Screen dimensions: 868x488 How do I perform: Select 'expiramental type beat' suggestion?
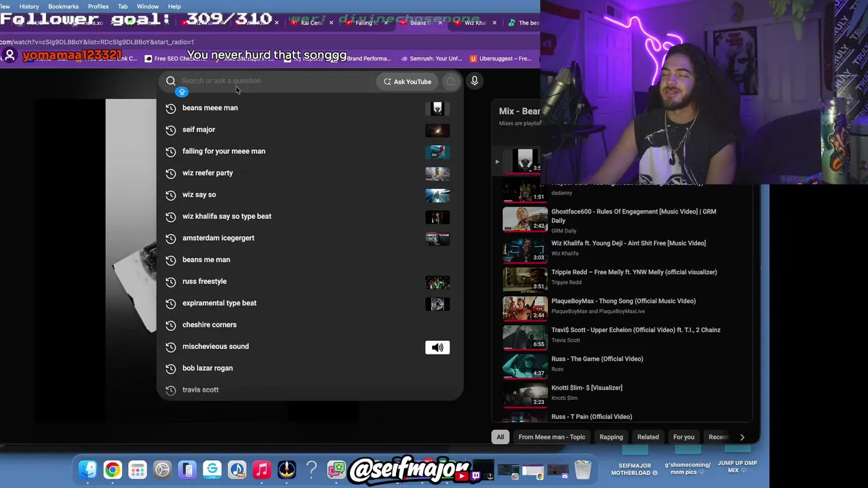click(x=310, y=303)
